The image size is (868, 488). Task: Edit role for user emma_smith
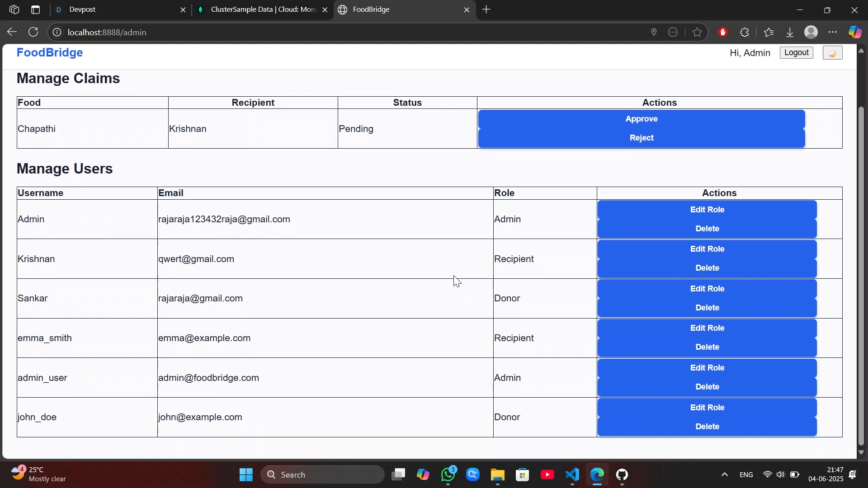(707, 328)
